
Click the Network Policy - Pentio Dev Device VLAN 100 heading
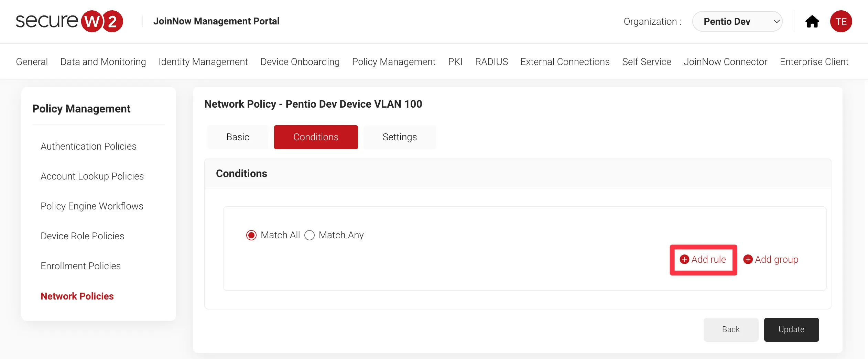click(313, 104)
